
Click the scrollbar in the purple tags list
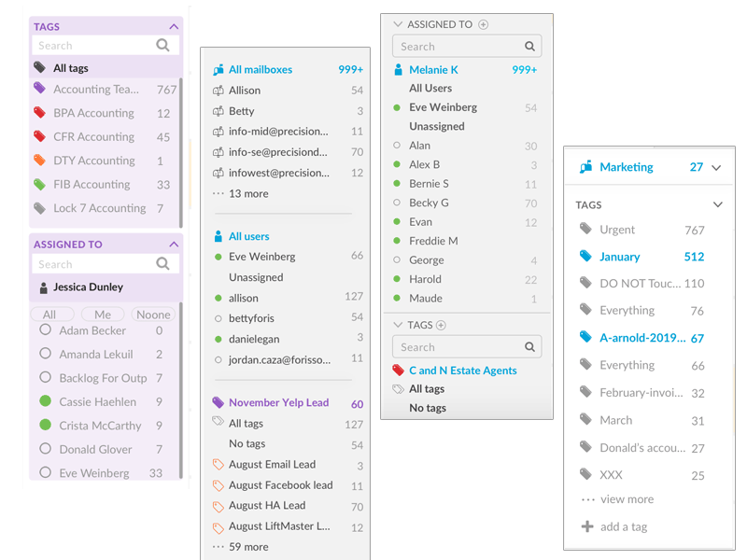(x=180, y=152)
